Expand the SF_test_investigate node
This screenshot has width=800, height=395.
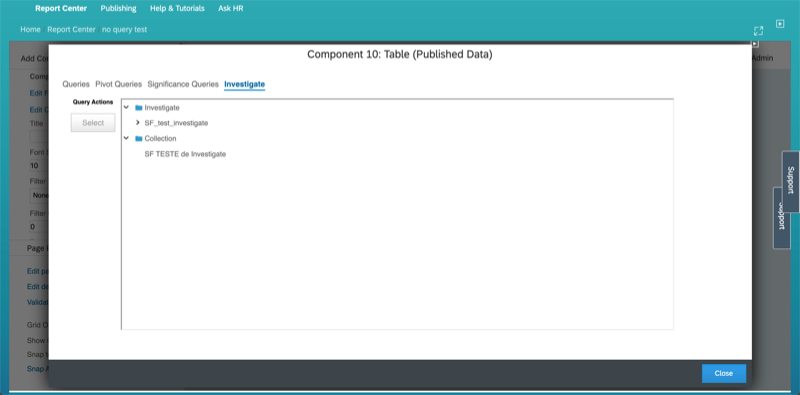138,123
